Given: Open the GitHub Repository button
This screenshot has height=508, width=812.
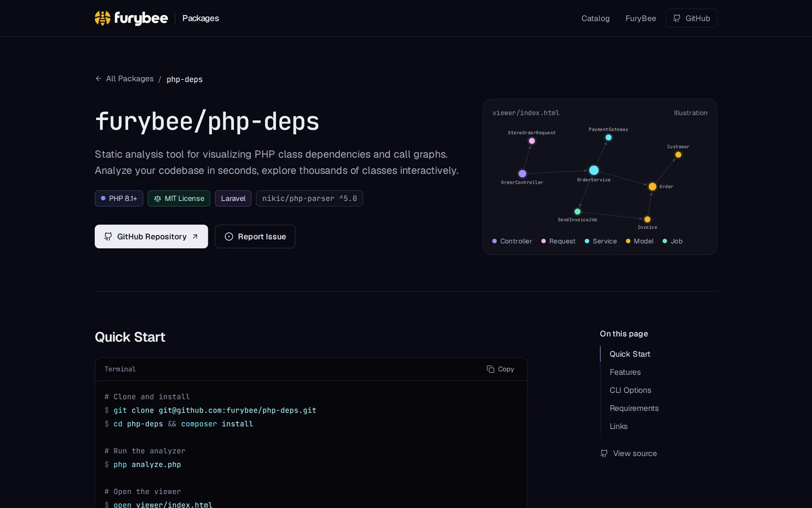Looking at the screenshot, I should [x=151, y=236].
